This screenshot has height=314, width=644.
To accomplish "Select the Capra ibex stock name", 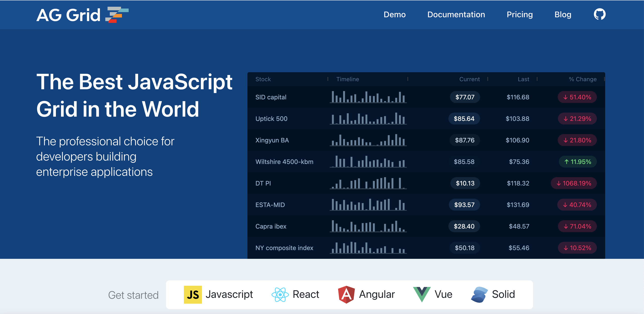I will pos(271,226).
